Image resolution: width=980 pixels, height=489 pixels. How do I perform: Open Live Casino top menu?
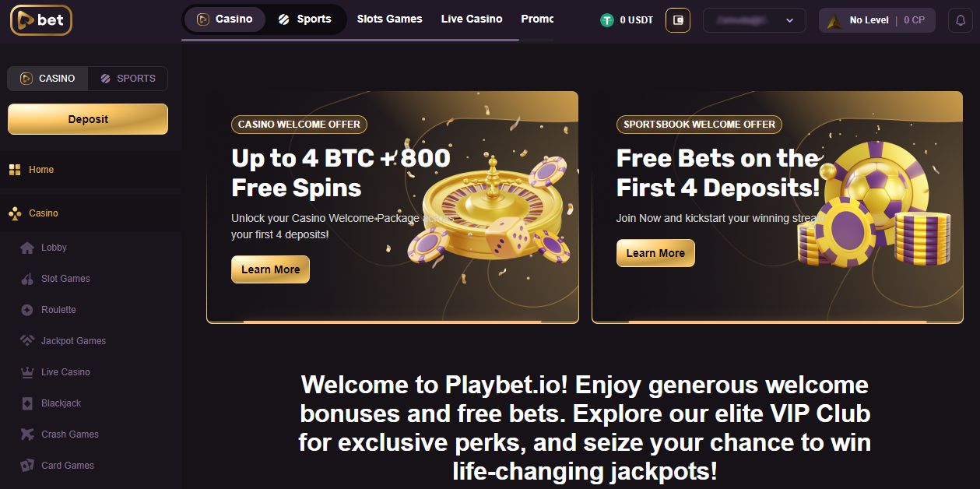click(472, 19)
